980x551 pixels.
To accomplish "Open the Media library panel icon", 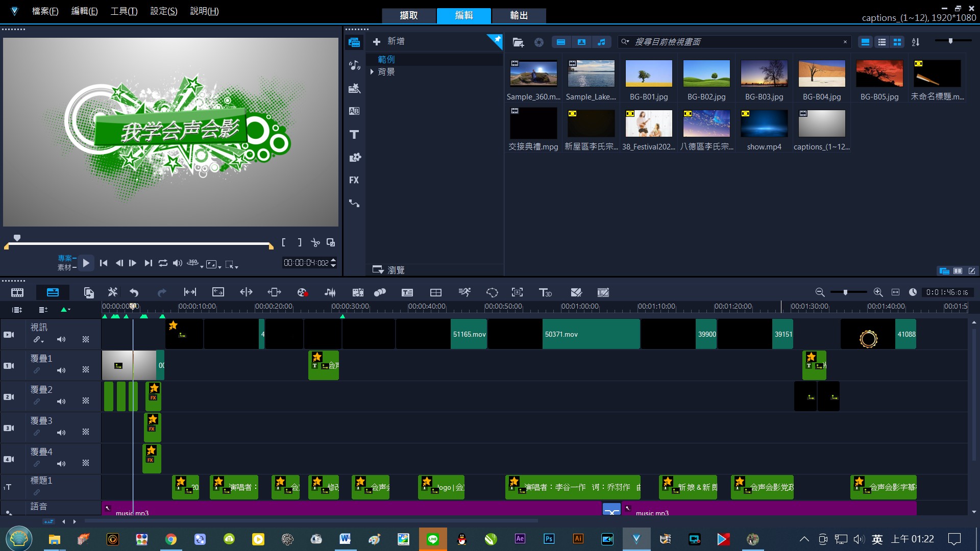I will tap(354, 42).
